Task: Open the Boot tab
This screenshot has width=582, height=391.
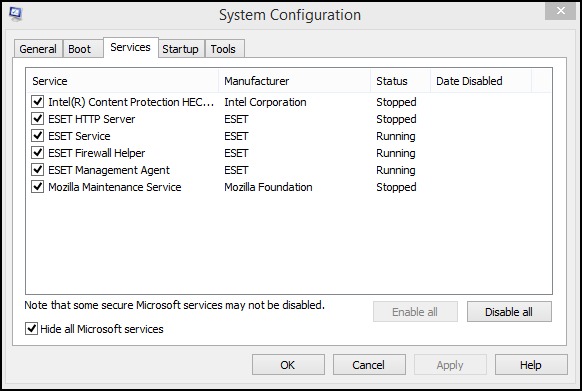Action: point(83,49)
